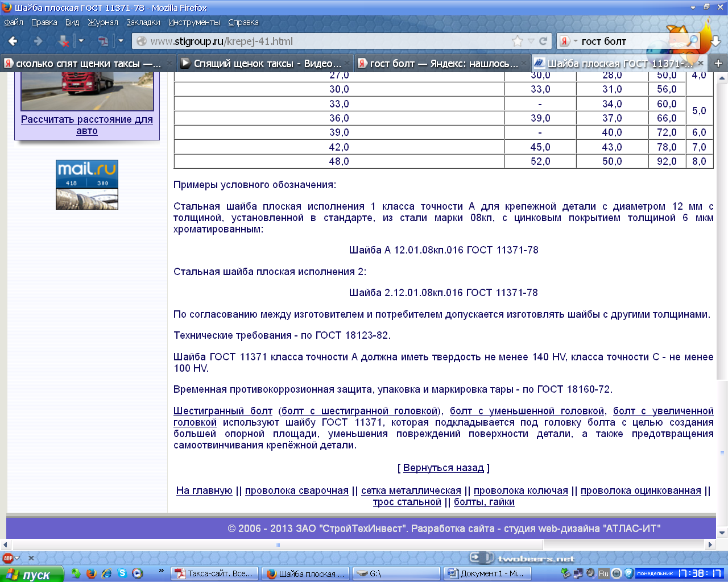Click the vertical scrollbar up arrow
This screenshot has height=582, width=728.
[722, 78]
